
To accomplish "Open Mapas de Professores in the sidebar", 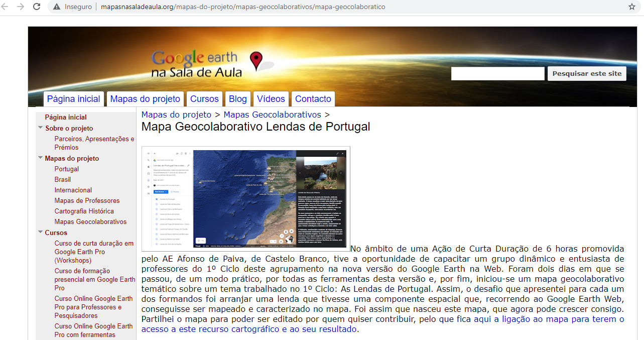I will (87, 200).
